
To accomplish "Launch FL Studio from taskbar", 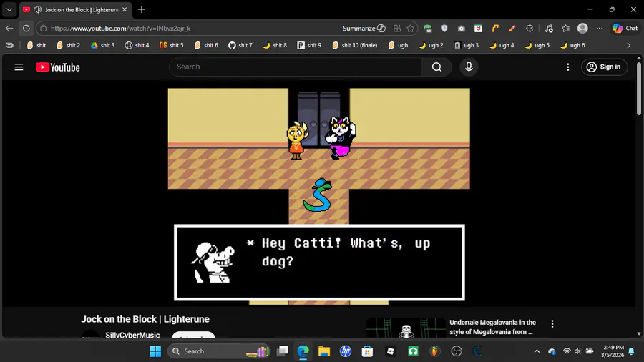I will [434, 351].
